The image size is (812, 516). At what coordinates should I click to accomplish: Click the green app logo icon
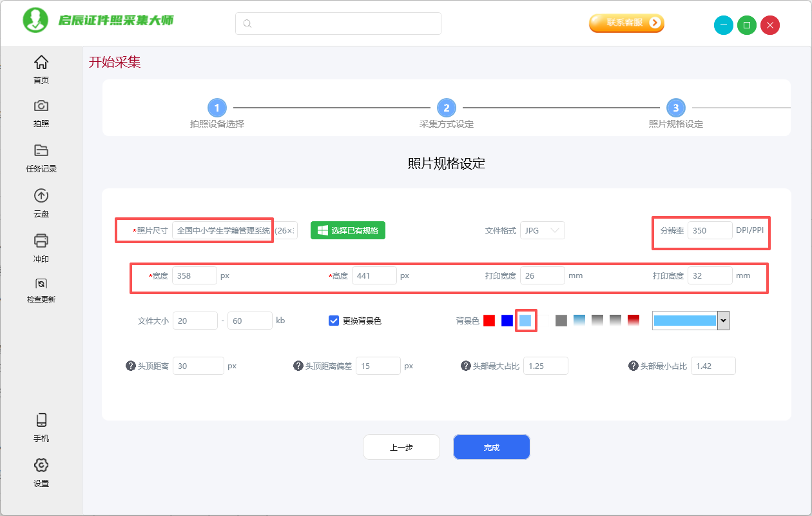pyautogui.click(x=36, y=21)
